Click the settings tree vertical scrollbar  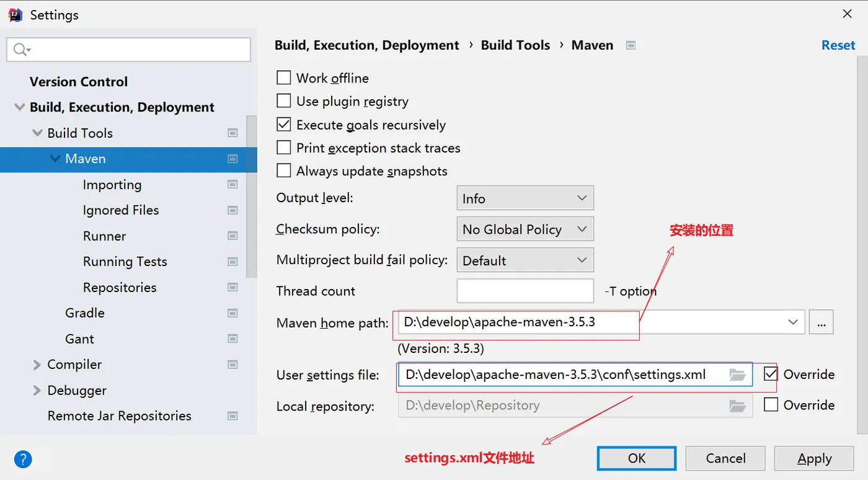252,196
